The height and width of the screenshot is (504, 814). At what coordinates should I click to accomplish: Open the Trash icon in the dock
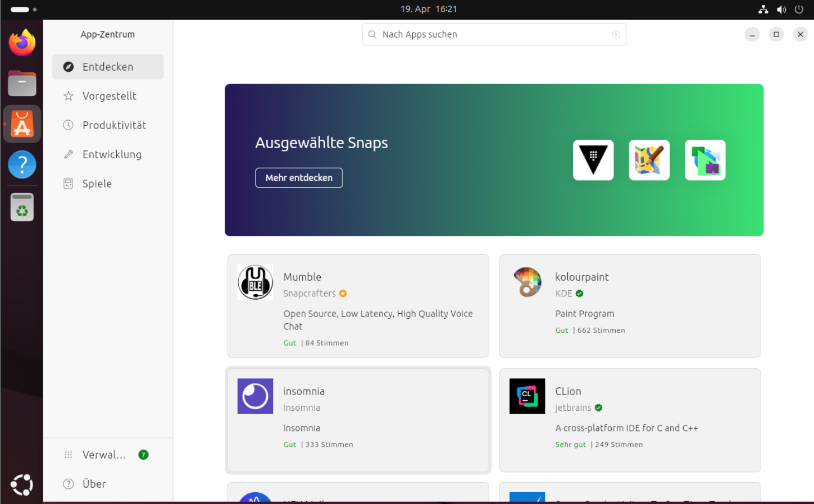click(22, 208)
